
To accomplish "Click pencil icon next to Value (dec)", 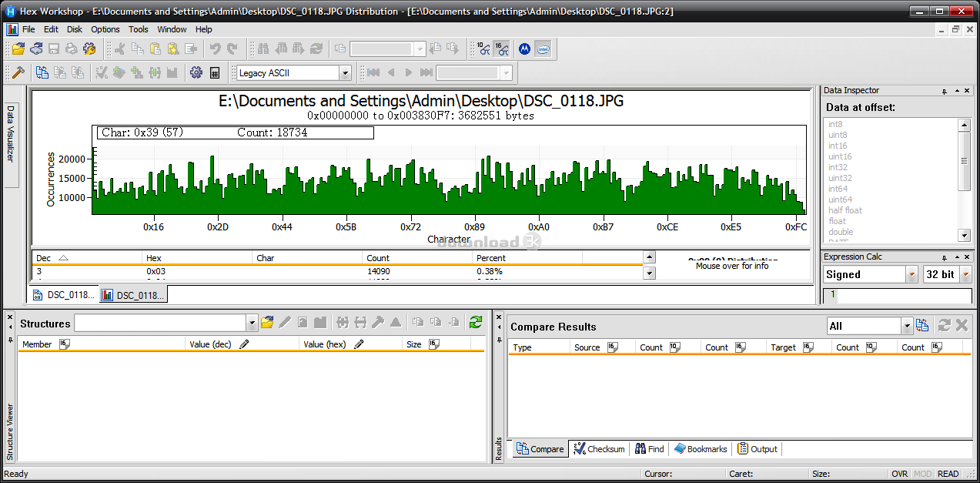I will [x=244, y=344].
